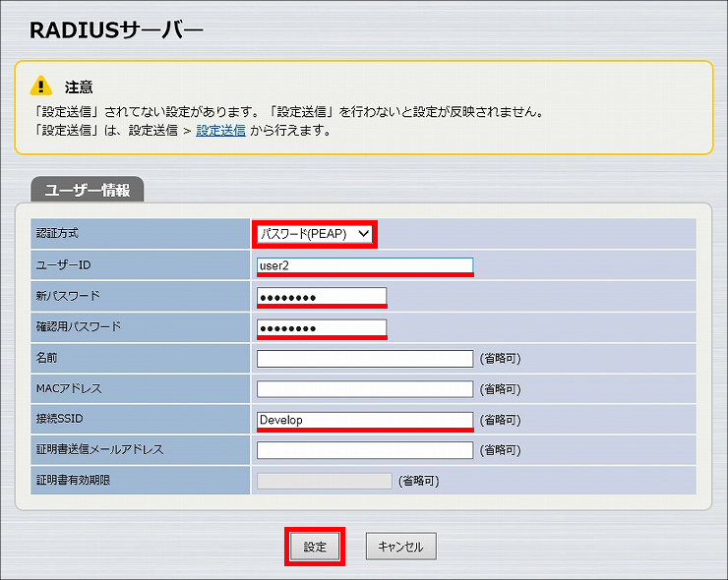Click the ユーザーID field containing user2
Viewport: 728px width, 580px height.
(365, 265)
